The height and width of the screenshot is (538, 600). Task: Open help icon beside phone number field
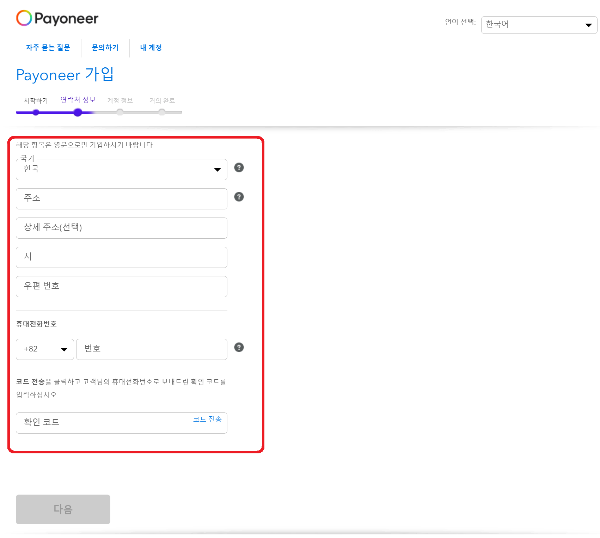click(x=239, y=347)
